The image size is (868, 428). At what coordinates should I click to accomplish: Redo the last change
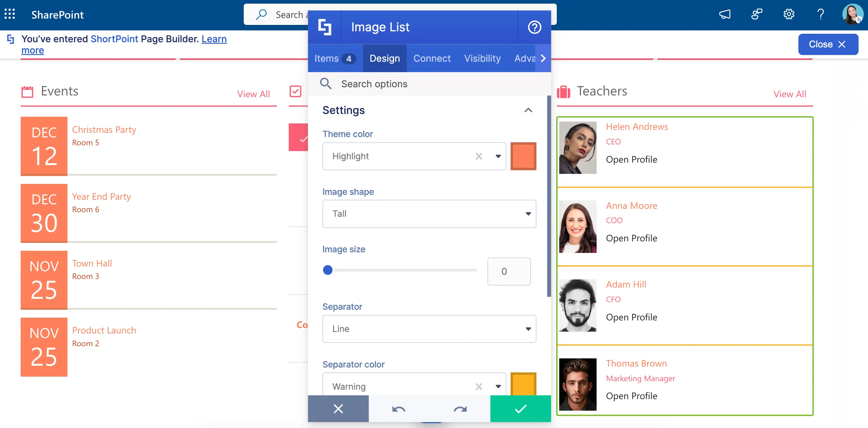coord(460,409)
